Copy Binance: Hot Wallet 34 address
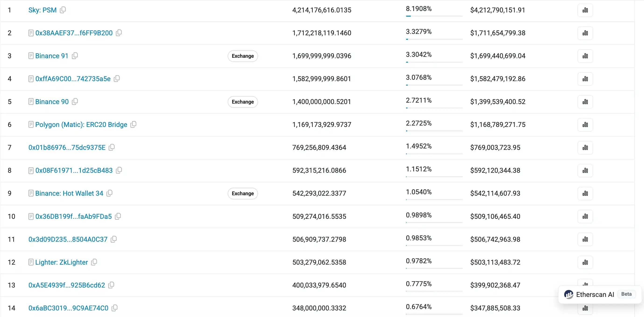 (109, 193)
